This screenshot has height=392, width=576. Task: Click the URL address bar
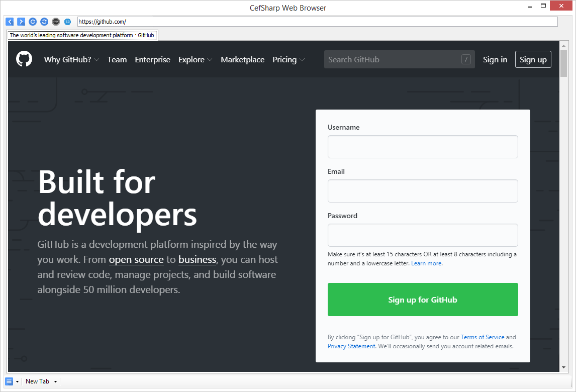click(317, 22)
